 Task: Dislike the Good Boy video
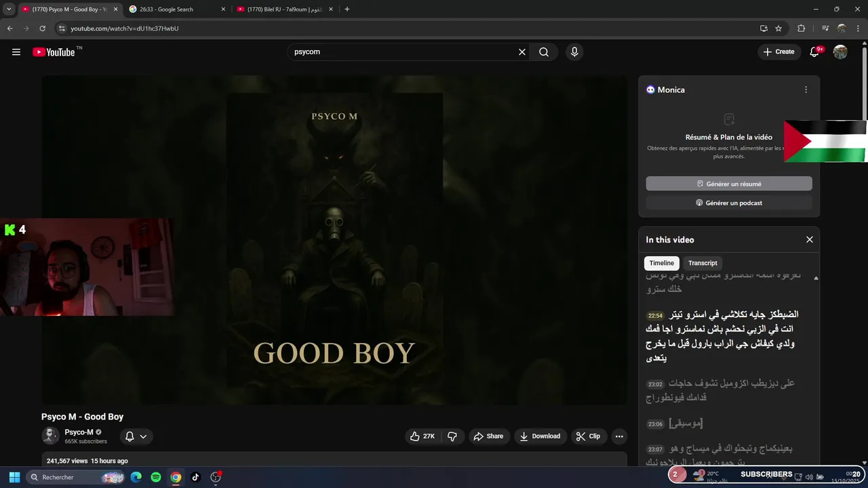coord(453,436)
